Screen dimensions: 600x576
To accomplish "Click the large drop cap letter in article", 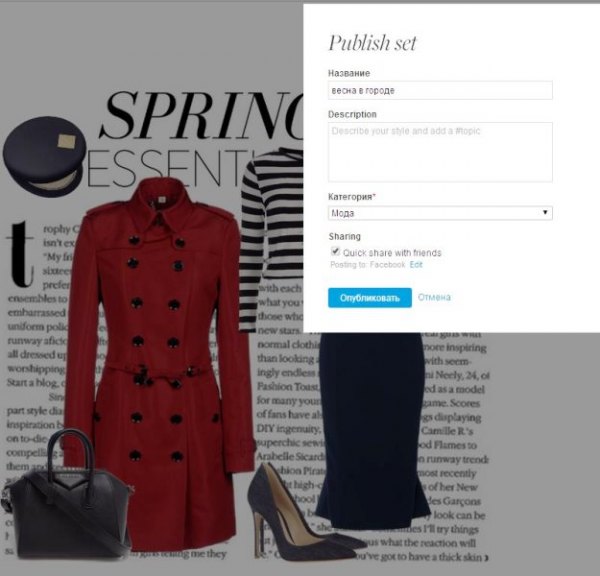I will [x=20, y=254].
